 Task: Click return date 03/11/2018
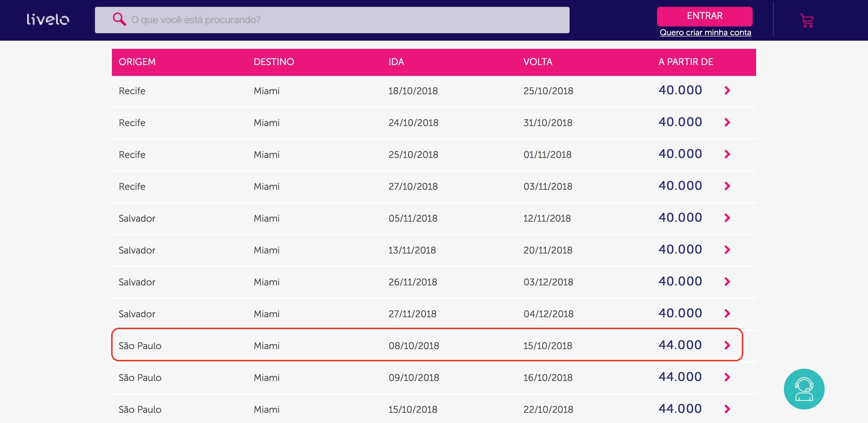click(x=548, y=186)
